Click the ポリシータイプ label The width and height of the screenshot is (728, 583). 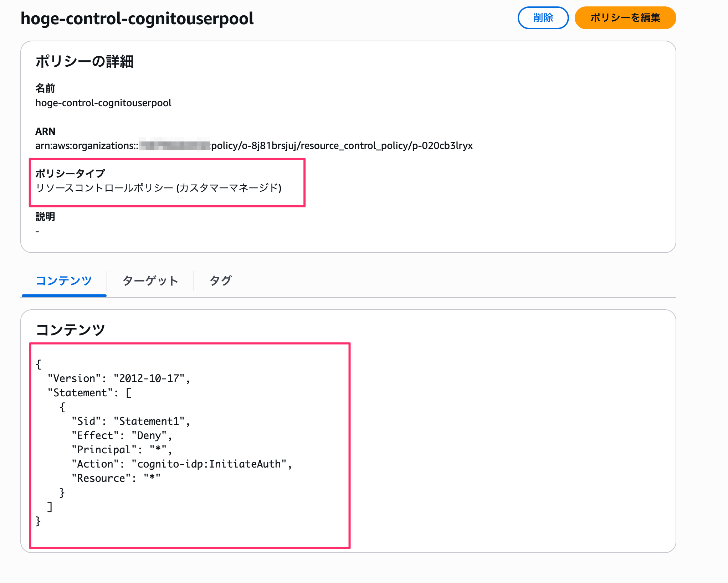click(70, 174)
